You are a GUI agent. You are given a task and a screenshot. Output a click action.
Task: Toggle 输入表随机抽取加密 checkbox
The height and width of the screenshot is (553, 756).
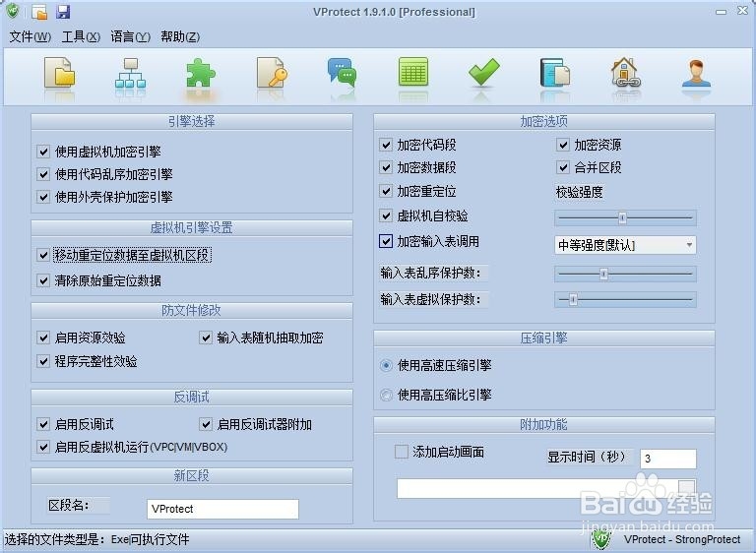click(x=206, y=338)
